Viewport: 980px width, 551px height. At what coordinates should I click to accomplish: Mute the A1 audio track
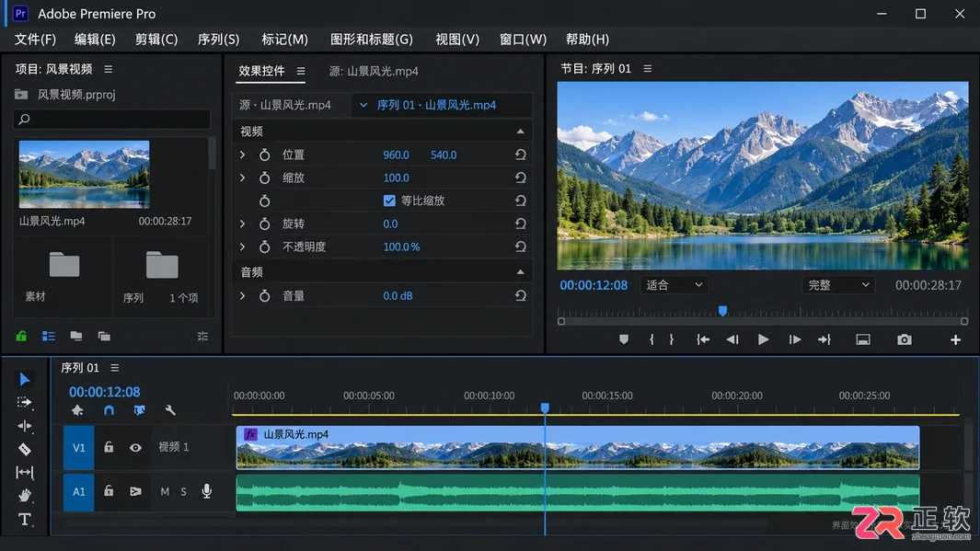[x=165, y=491]
